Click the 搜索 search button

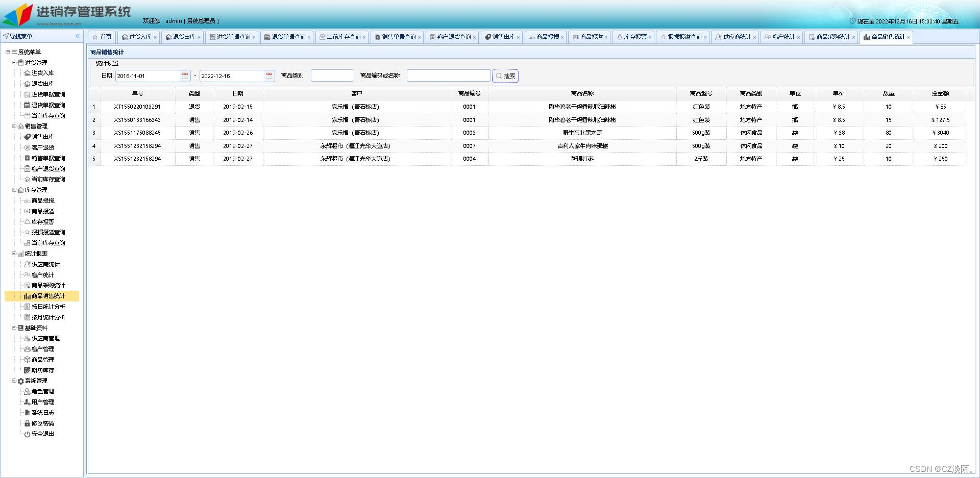[x=505, y=76]
